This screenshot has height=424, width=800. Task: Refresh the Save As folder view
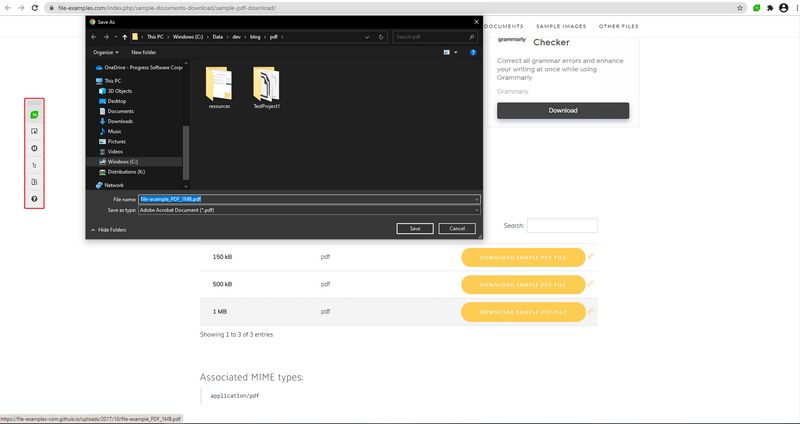tap(381, 37)
